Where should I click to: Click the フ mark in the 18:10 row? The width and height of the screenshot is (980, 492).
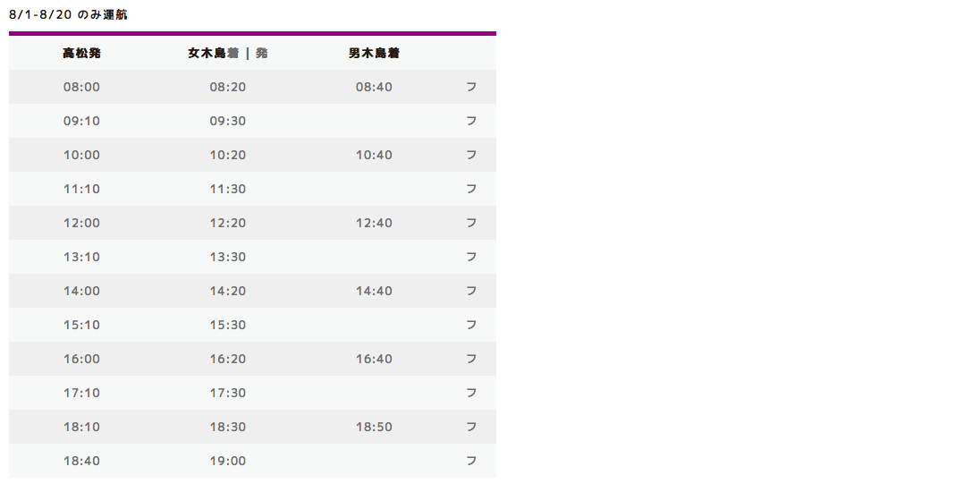(471, 427)
